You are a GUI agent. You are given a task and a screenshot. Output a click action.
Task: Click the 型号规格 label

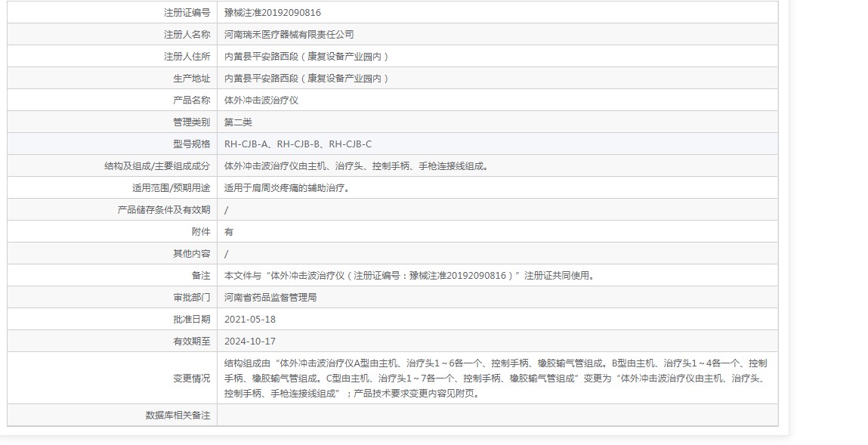pos(192,144)
